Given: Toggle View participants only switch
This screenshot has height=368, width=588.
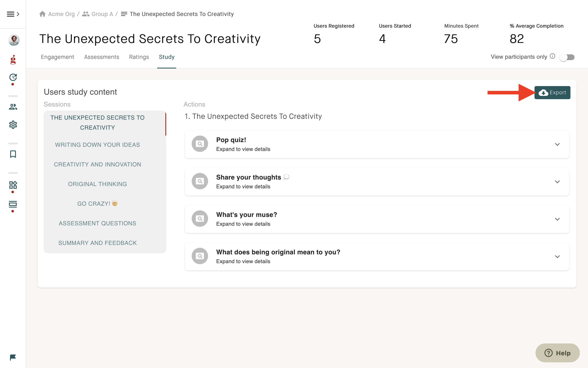Looking at the screenshot, I should pyautogui.click(x=567, y=57).
